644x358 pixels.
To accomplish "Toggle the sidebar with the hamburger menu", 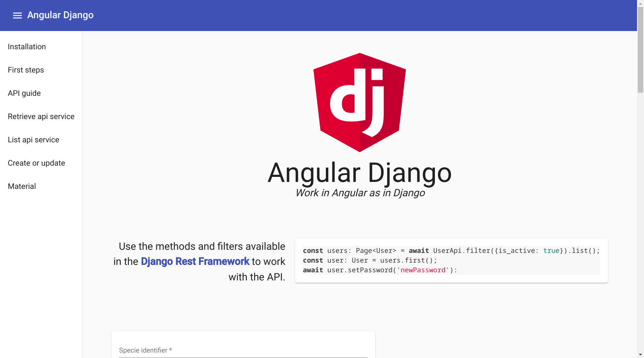I will point(17,15).
